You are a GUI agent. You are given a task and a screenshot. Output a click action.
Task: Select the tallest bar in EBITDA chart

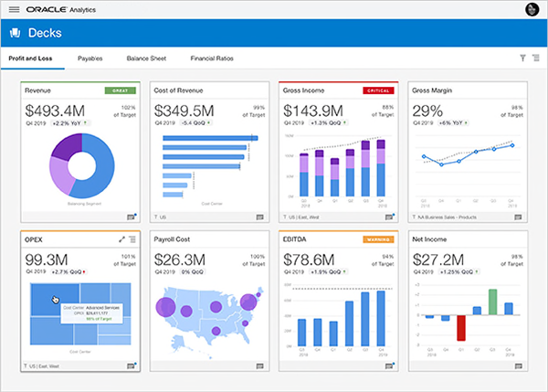(x=381, y=318)
